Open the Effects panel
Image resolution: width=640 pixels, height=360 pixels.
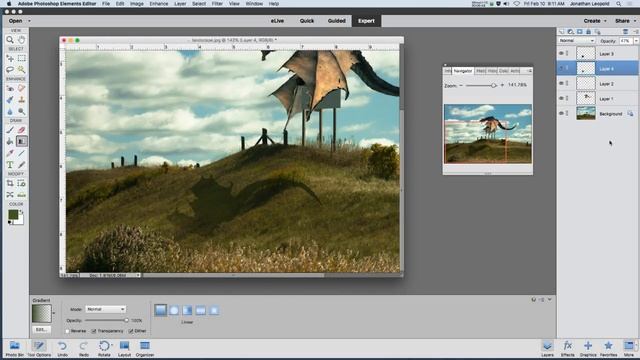tap(567, 348)
